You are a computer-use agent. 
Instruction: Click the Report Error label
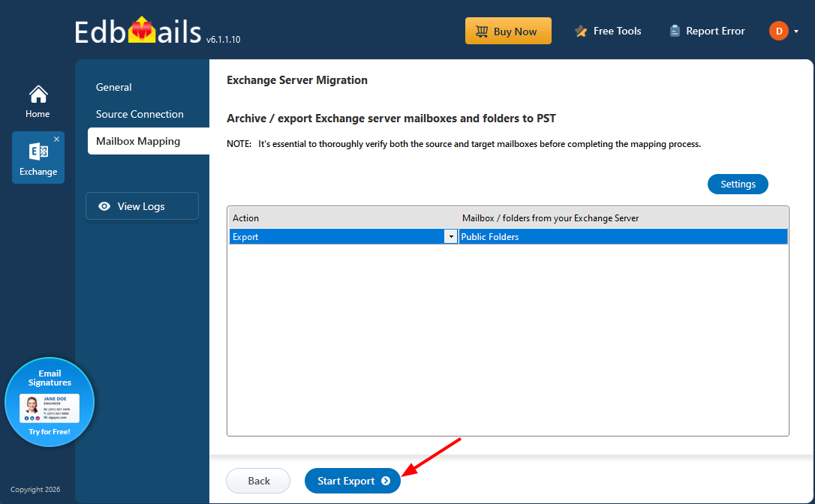pyautogui.click(x=715, y=31)
